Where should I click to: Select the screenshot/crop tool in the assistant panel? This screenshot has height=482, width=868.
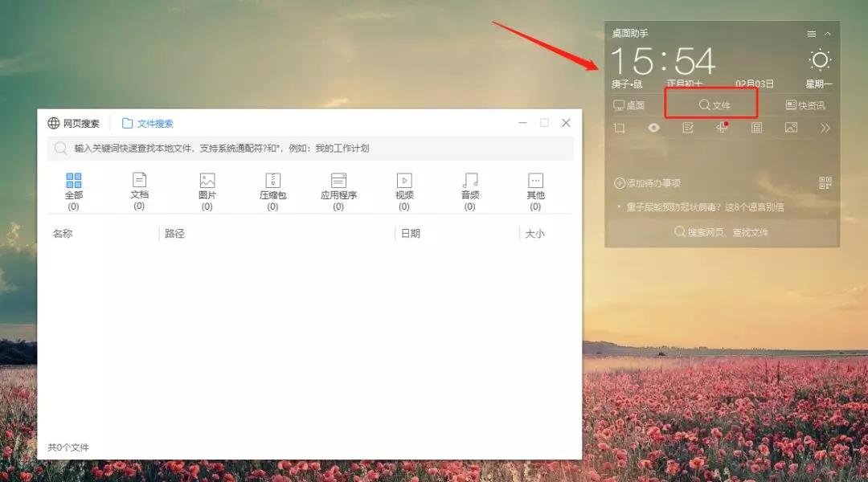pyautogui.click(x=619, y=127)
